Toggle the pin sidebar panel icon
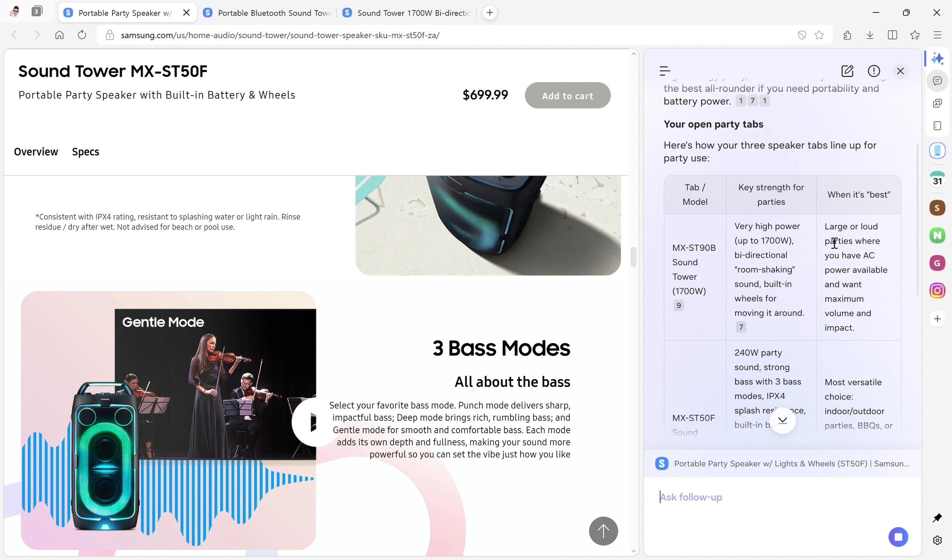The image size is (952, 560). (938, 518)
